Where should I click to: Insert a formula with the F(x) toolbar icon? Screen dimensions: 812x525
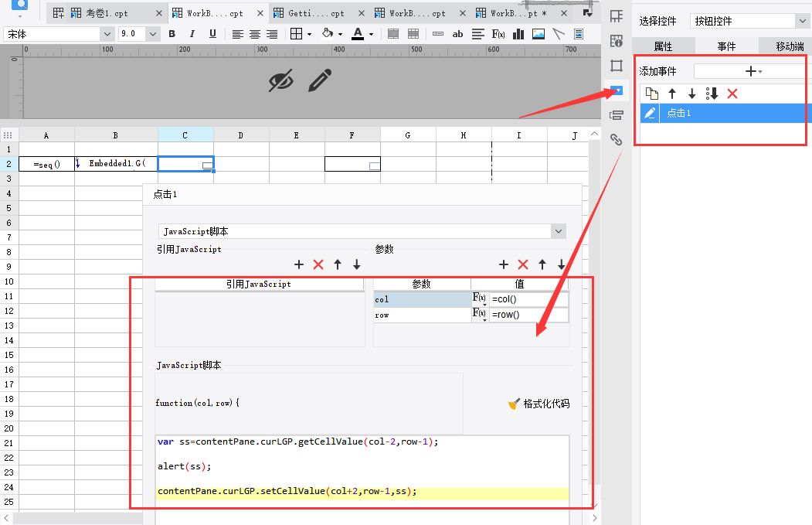pos(498,34)
